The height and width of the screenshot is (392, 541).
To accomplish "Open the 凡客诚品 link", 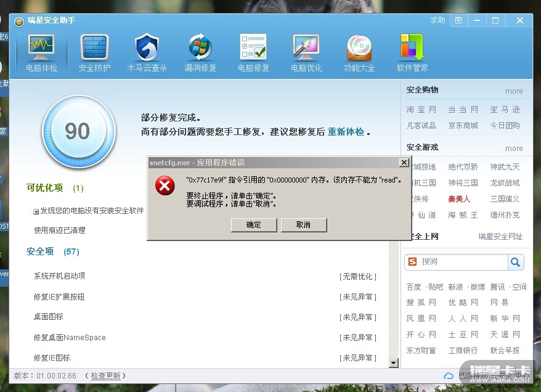I will point(421,126).
